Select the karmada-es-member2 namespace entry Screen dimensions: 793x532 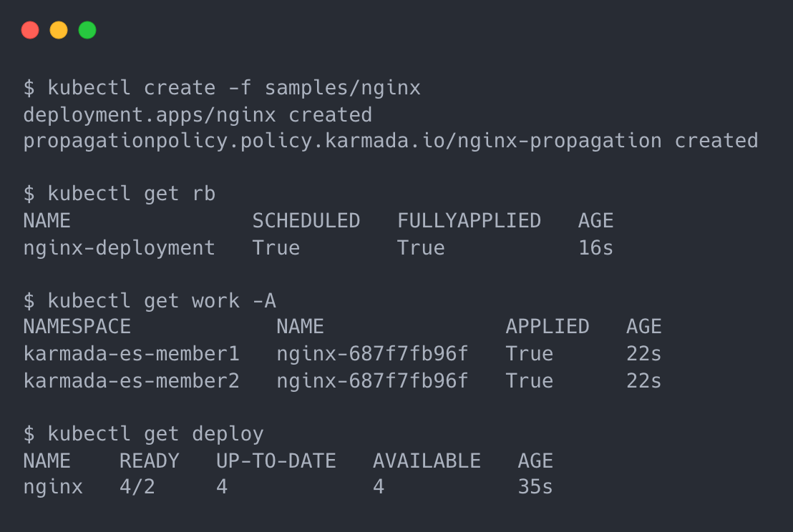(131, 380)
